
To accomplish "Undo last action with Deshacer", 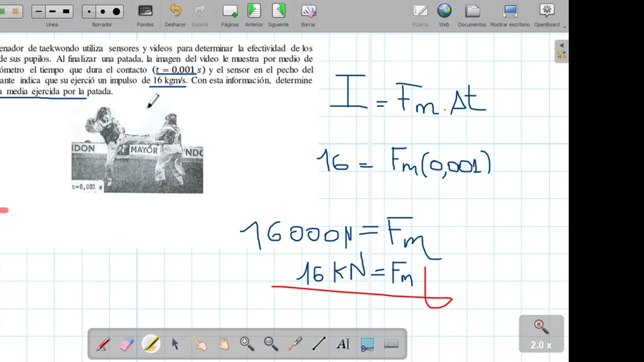I will [x=175, y=16].
